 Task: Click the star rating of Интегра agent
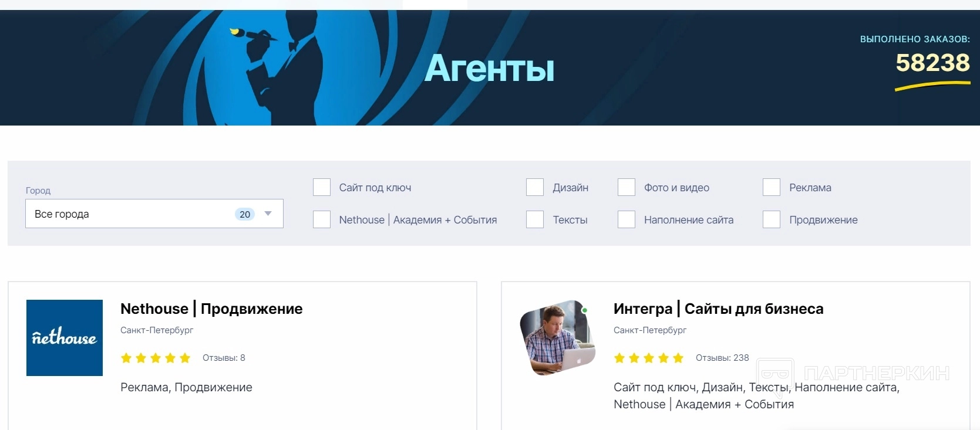pos(649,358)
